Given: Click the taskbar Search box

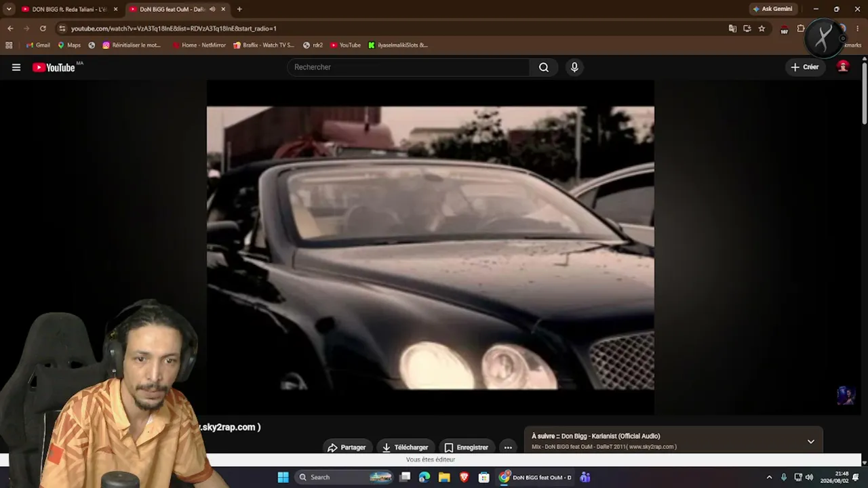Looking at the screenshot, I should (x=345, y=477).
